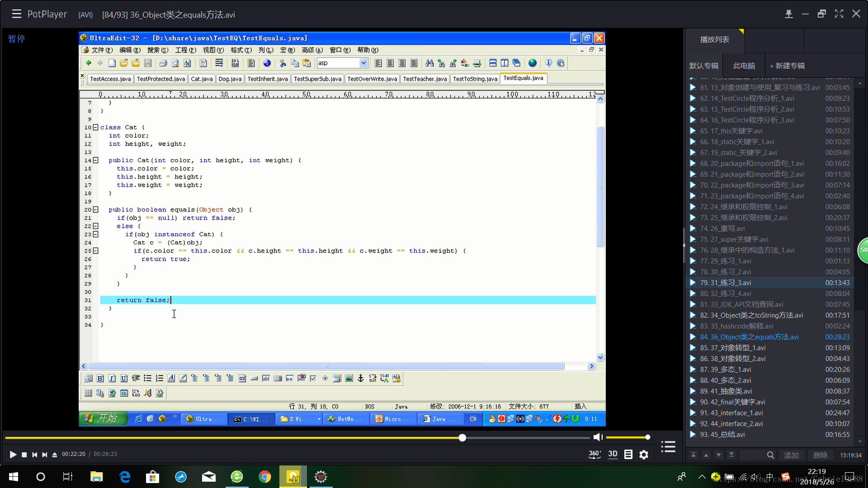Image resolution: width=868 pixels, height=488 pixels.
Task: Click UltraEdit find binoculars icon
Action: click(429, 63)
